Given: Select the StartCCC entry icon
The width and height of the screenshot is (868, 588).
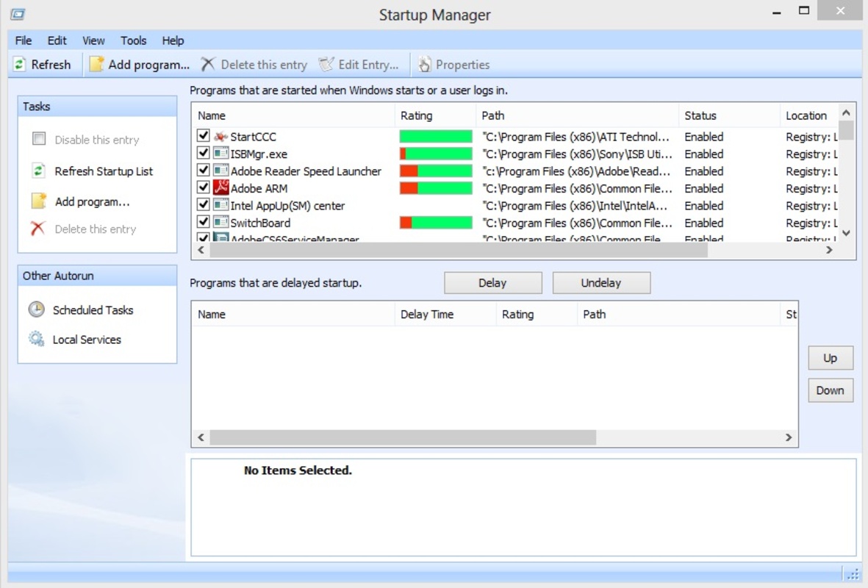Looking at the screenshot, I should tap(220, 137).
